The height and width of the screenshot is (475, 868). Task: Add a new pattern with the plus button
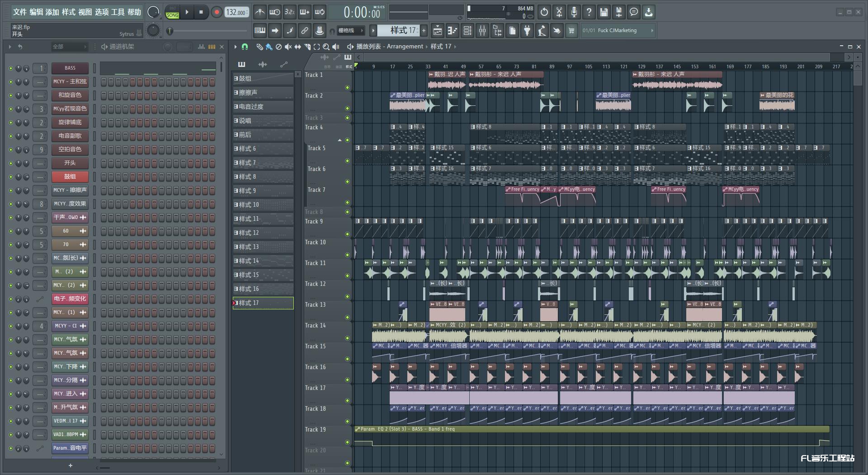pos(424,30)
